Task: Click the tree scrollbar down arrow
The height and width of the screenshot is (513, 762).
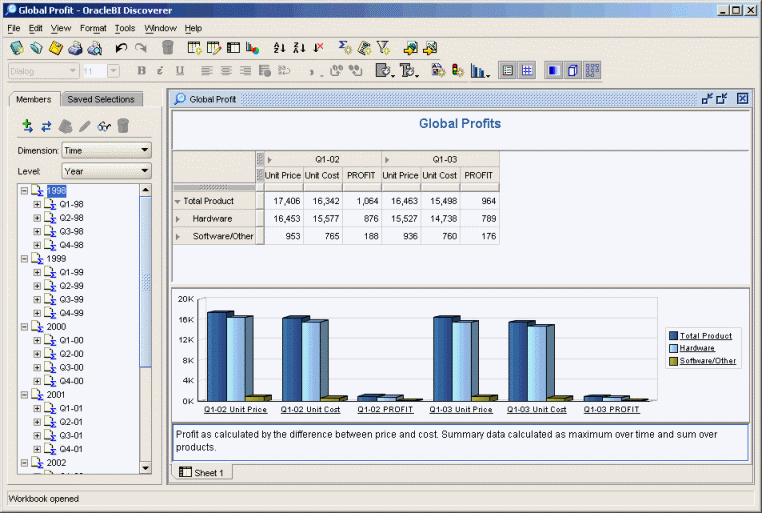Action: coord(145,468)
